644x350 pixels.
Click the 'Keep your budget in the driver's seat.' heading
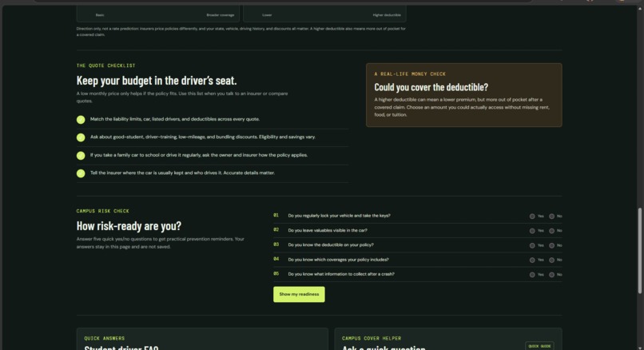click(x=157, y=80)
